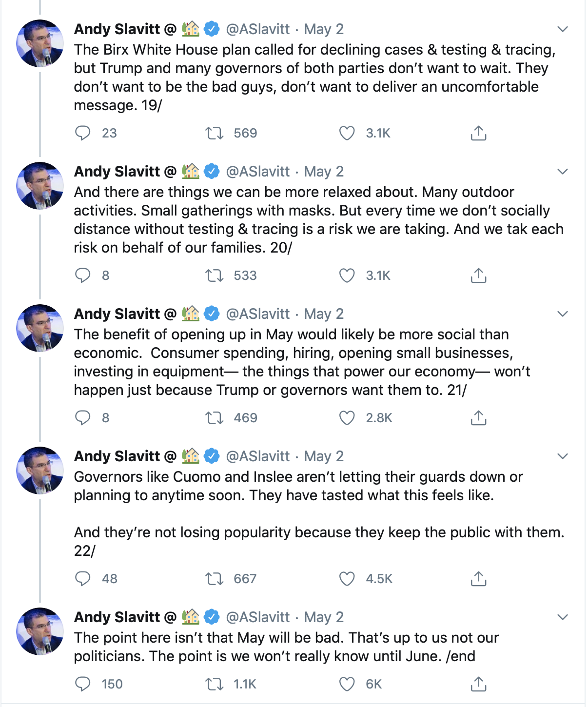Like the tweet numbered 21/
Image resolution: width=588 pixels, height=707 pixels.
(347, 418)
